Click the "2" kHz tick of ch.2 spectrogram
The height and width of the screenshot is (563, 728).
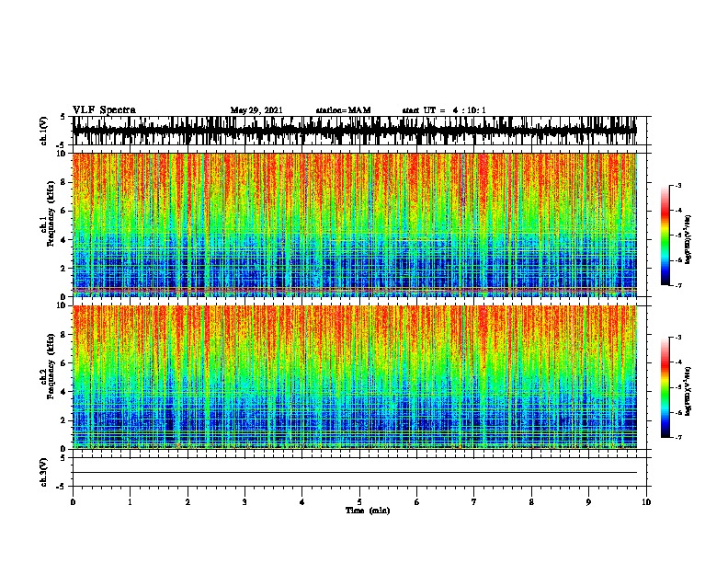pos(64,420)
